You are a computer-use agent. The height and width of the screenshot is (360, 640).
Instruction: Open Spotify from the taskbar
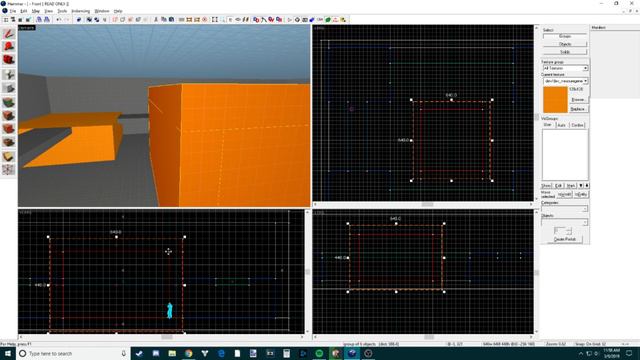click(x=319, y=353)
